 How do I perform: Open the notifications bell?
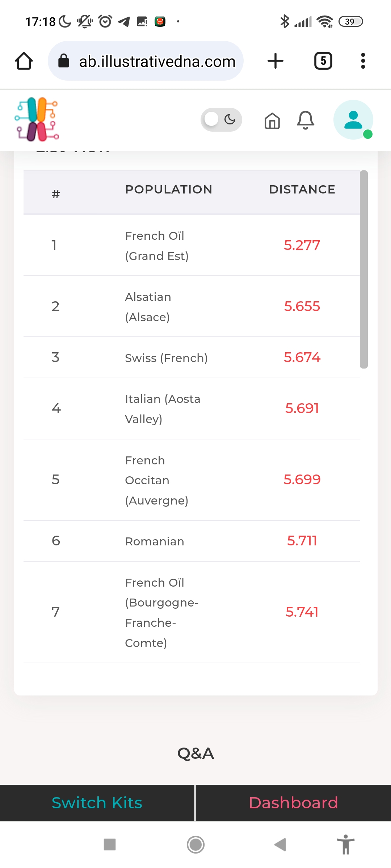306,120
